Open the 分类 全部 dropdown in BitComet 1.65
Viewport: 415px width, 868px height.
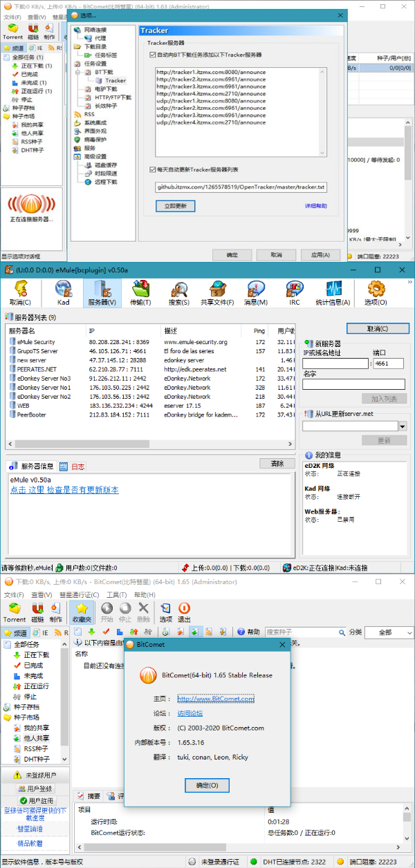pyautogui.click(x=389, y=632)
